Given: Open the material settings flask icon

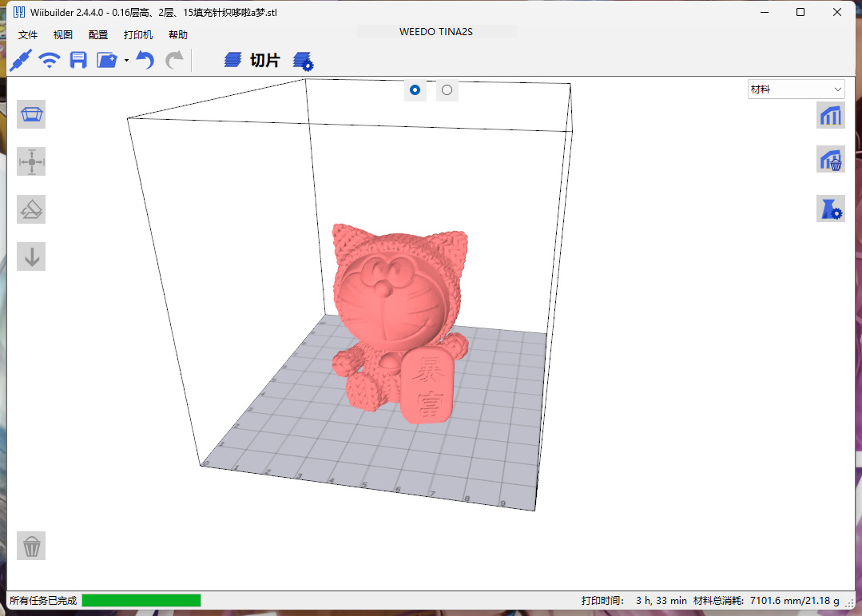Looking at the screenshot, I should pyautogui.click(x=831, y=209).
